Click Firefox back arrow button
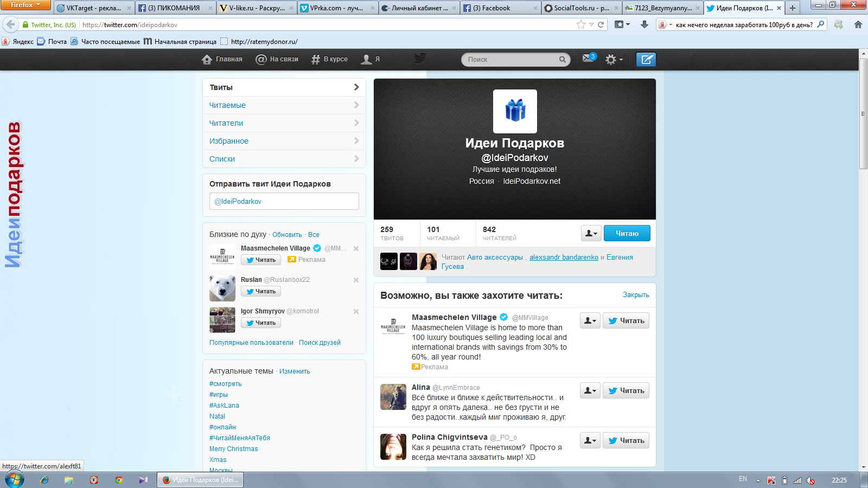 pyautogui.click(x=10, y=24)
